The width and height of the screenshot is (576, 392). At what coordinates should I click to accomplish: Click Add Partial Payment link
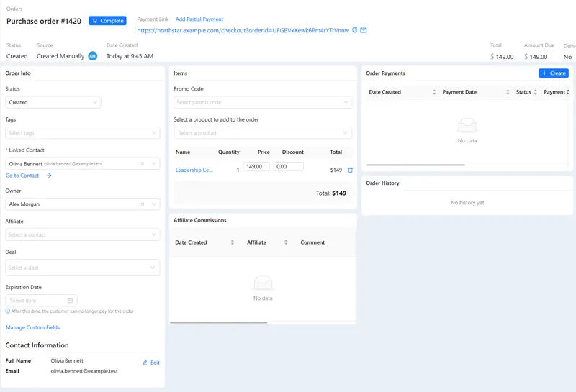point(199,19)
